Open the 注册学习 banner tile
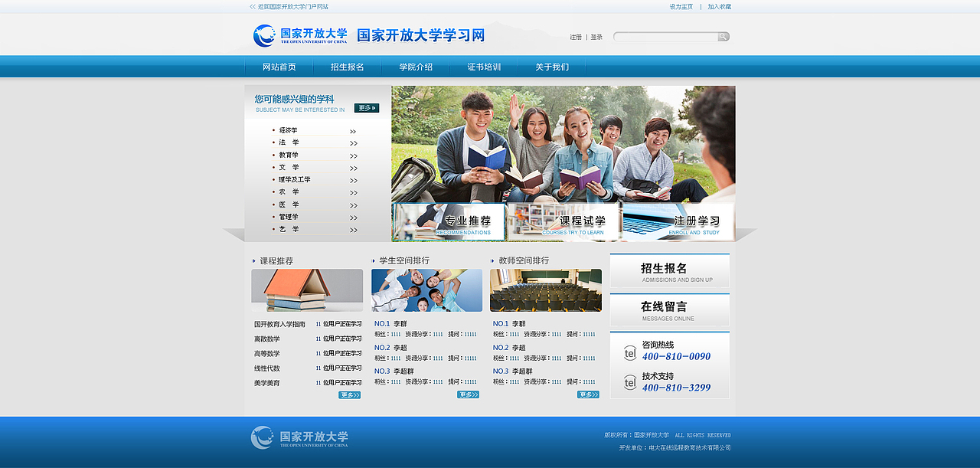Viewport: 980px width, 468px height. click(678, 221)
